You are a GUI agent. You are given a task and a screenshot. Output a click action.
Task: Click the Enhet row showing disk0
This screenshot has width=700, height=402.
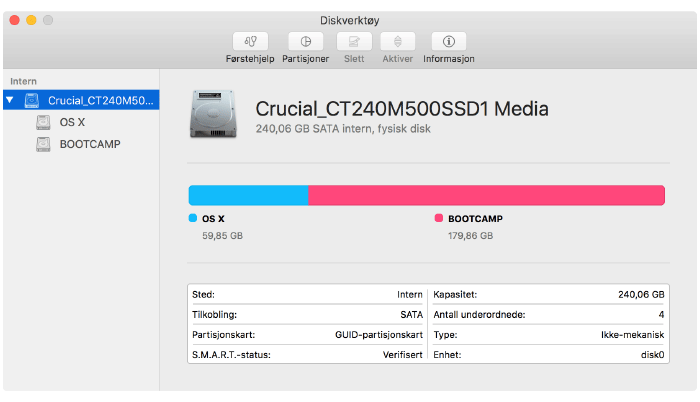click(548, 355)
